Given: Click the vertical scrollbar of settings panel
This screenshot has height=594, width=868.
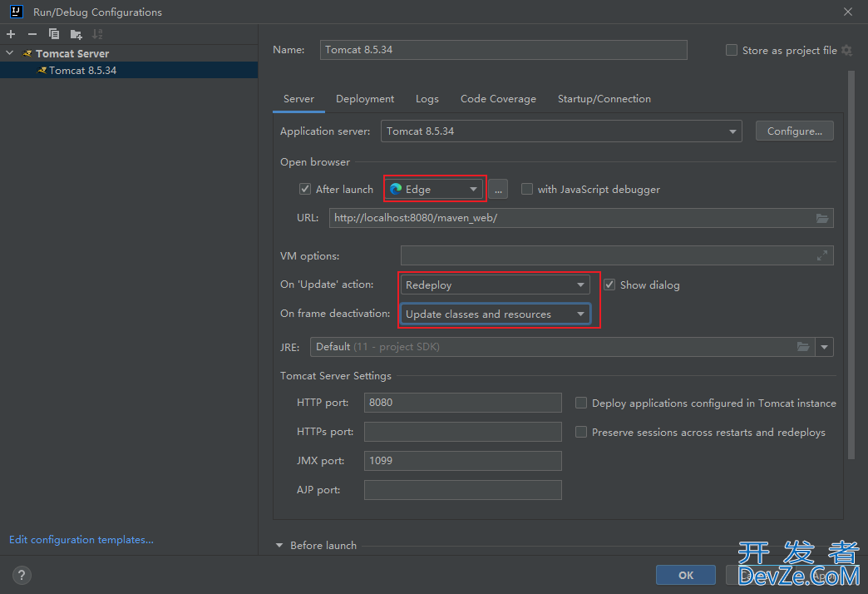Looking at the screenshot, I should [x=851, y=266].
